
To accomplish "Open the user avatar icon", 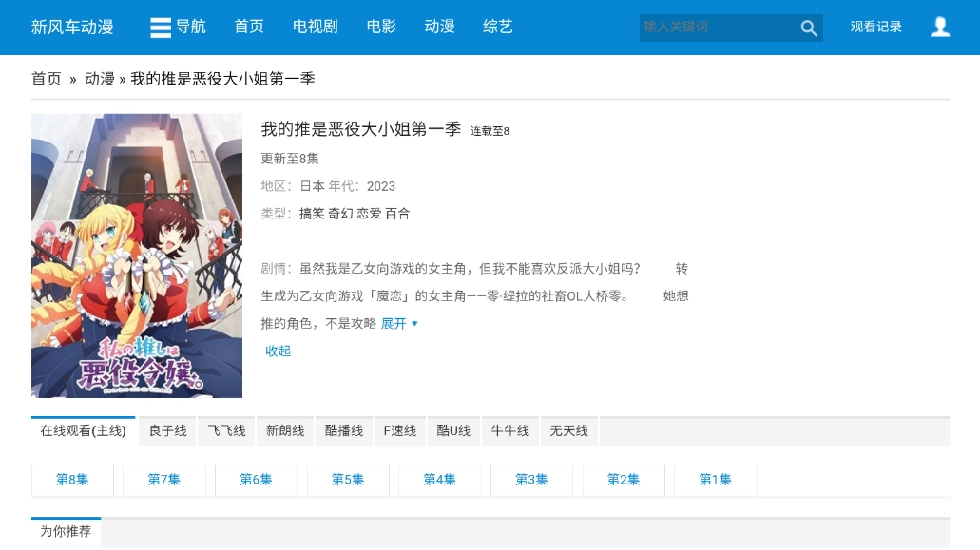I will pyautogui.click(x=940, y=27).
